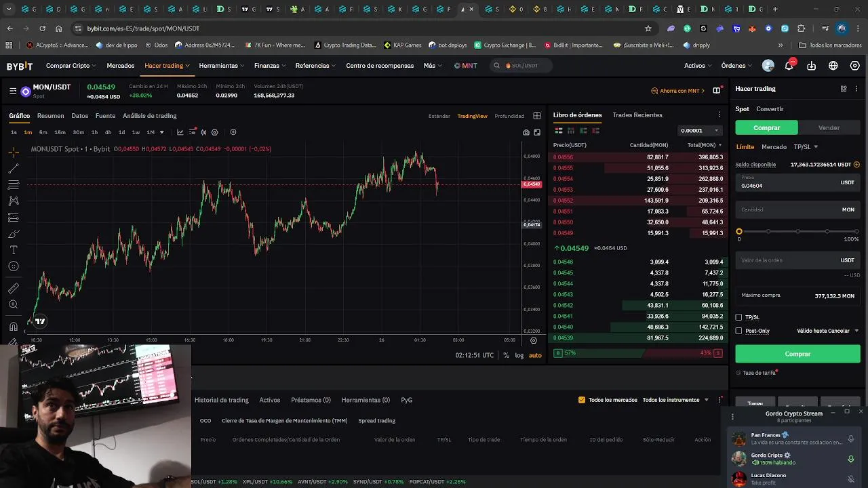Select the crosshair cursor tool

14,152
